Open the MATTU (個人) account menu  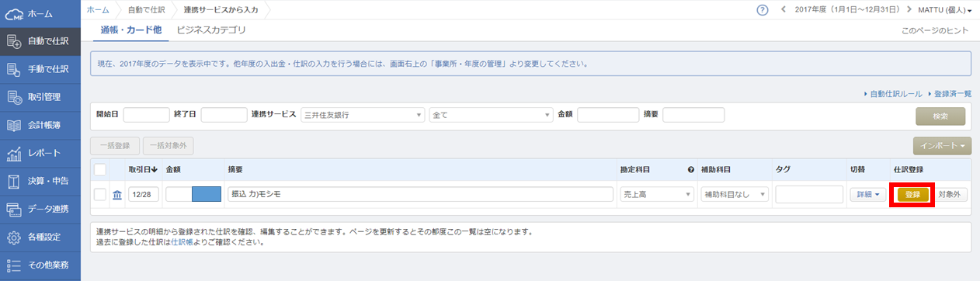(945, 10)
